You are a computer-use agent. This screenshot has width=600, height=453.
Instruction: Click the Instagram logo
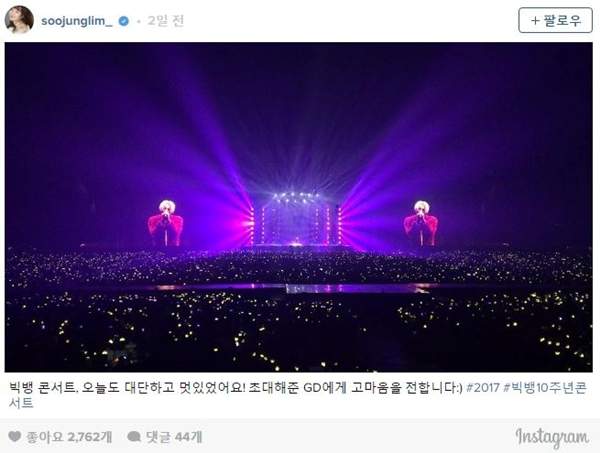pyautogui.click(x=552, y=437)
